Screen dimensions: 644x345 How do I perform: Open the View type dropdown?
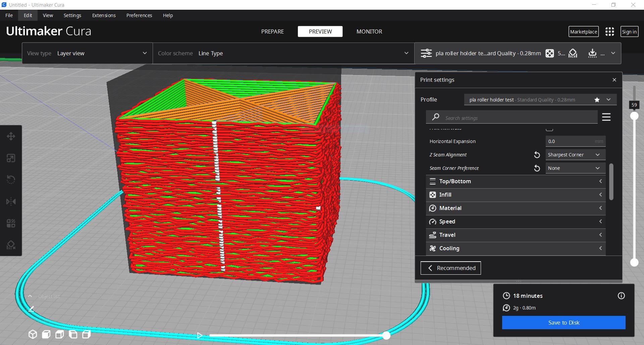click(x=87, y=53)
